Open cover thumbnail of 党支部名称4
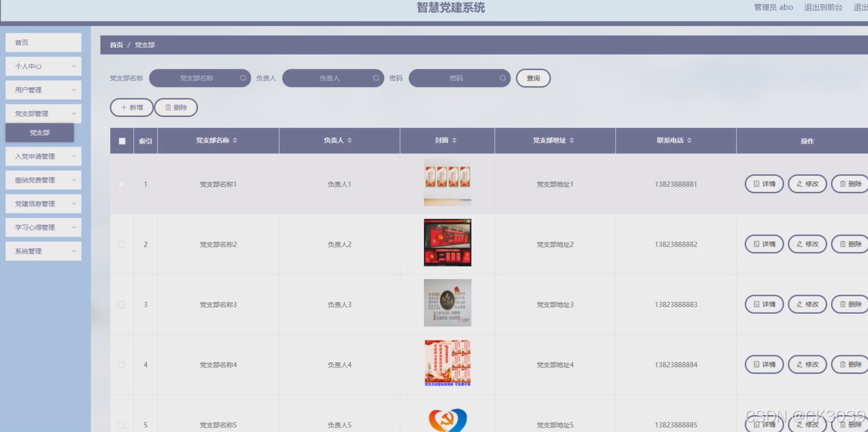Screen dimensions: 868x432 click(x=447, y=363)
